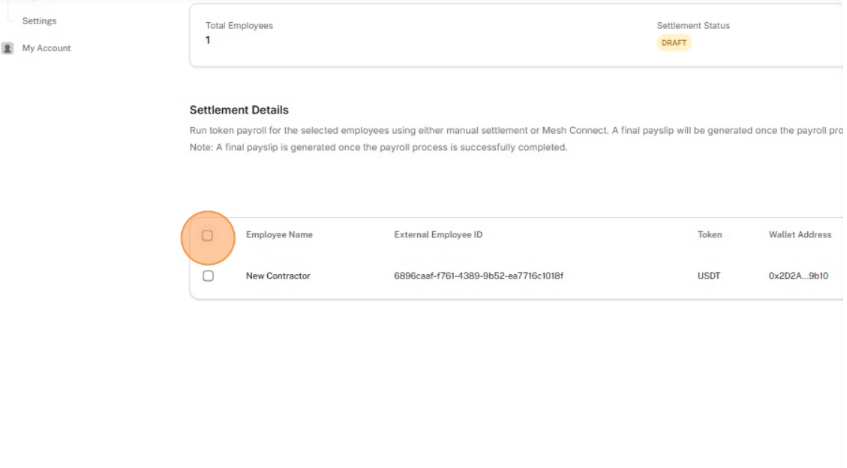Click the employee ID starting with 6896caaf

(x=479, y=276)
